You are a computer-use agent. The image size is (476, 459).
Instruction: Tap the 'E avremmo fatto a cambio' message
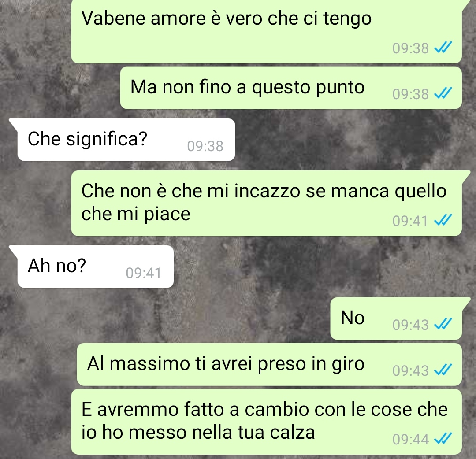(266, 422)
